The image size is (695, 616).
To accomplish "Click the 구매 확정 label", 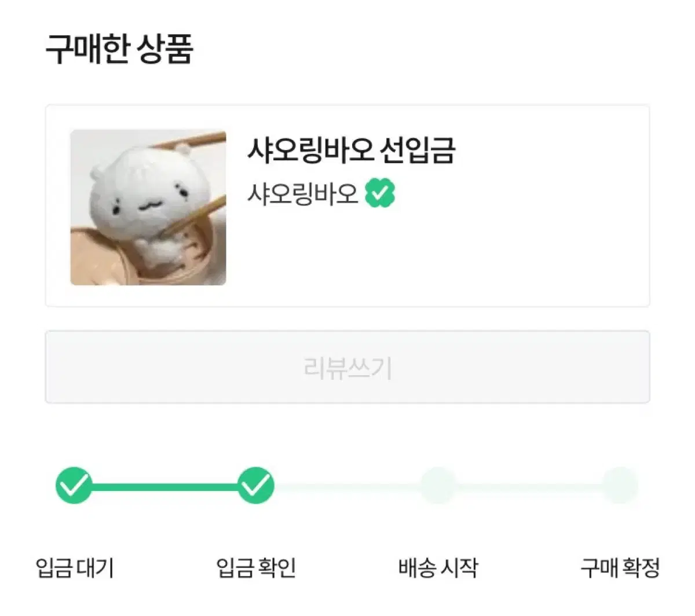I will [x=620, y=568].
